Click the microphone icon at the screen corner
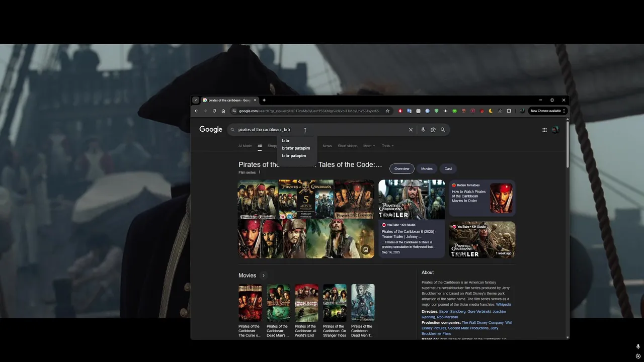 pos(638,346)
